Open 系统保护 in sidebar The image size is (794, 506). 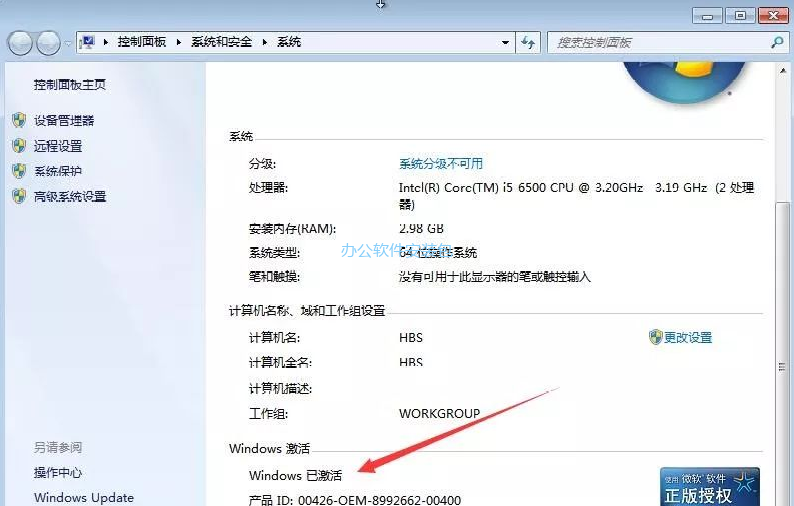point(58,171)
